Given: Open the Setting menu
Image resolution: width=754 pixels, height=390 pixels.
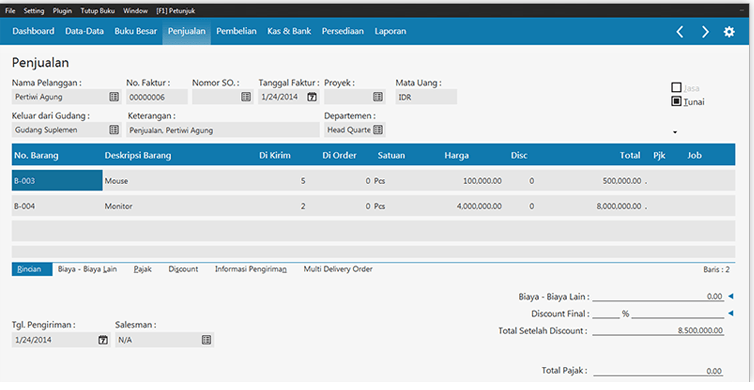Looking at the screenshot, I should point(34,11).
